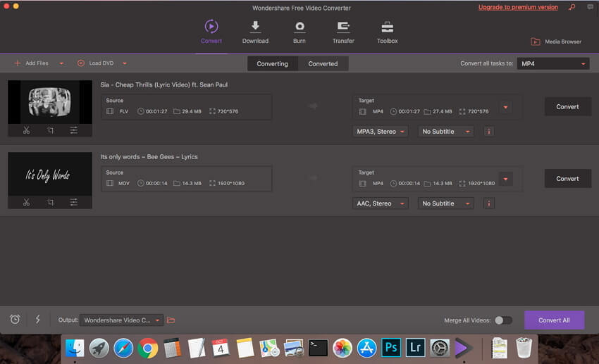
Task: Switch to the Converted tab
Action: [323, 64]
